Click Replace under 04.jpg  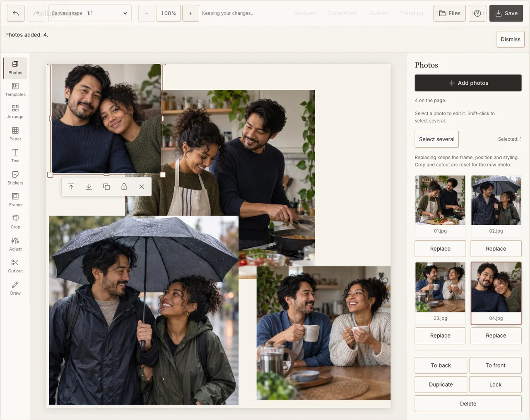coord(496,336)
